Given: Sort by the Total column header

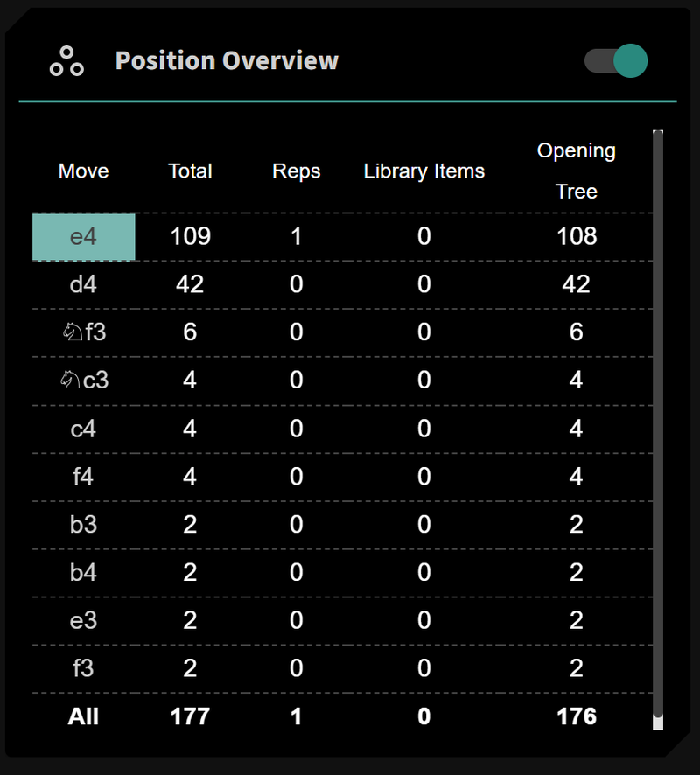Looking at the screenshot, I should pos(190,171).
